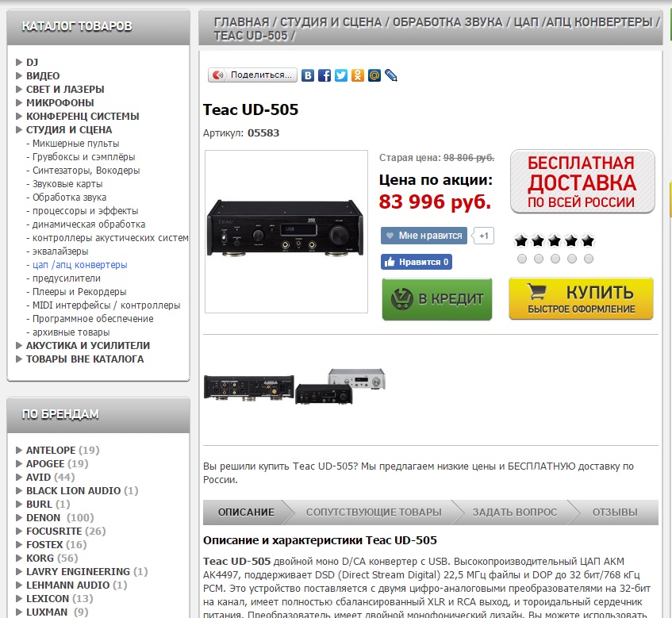Select the third rating radio circle
This screenshot has width=672, height=618.
[x=555, y=259]
